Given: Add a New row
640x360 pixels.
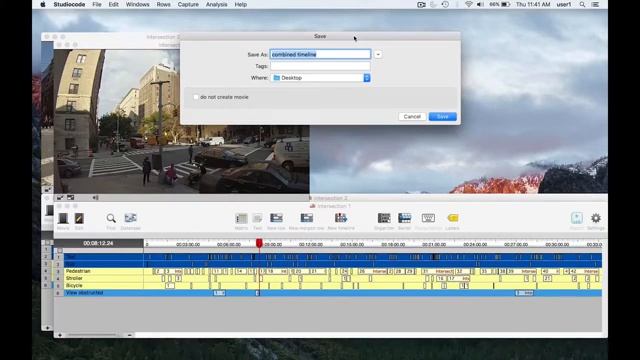Looking at the screenshot, I should tap(276, 218).
